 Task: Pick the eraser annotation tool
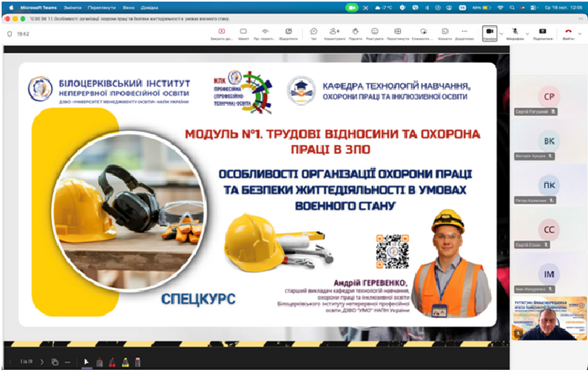136,362
